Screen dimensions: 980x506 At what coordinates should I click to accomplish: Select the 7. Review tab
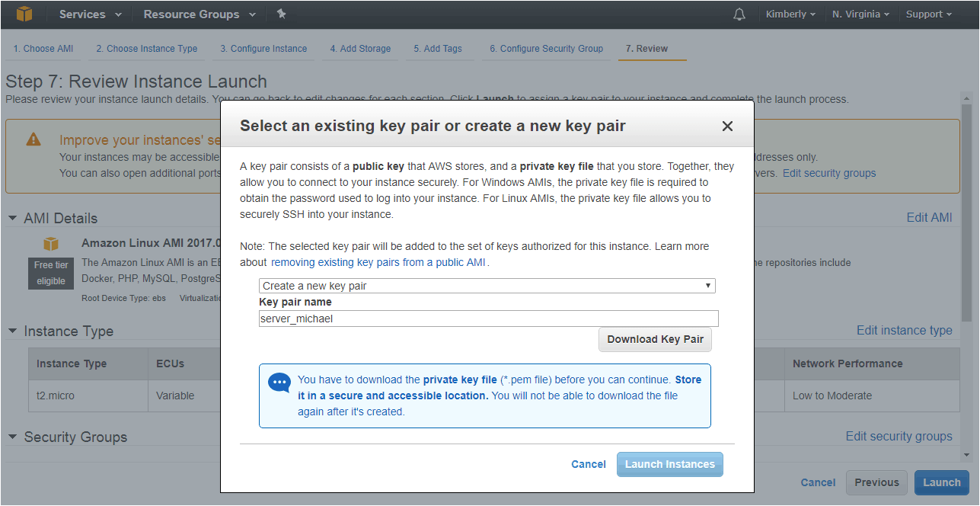coord(647,49)
